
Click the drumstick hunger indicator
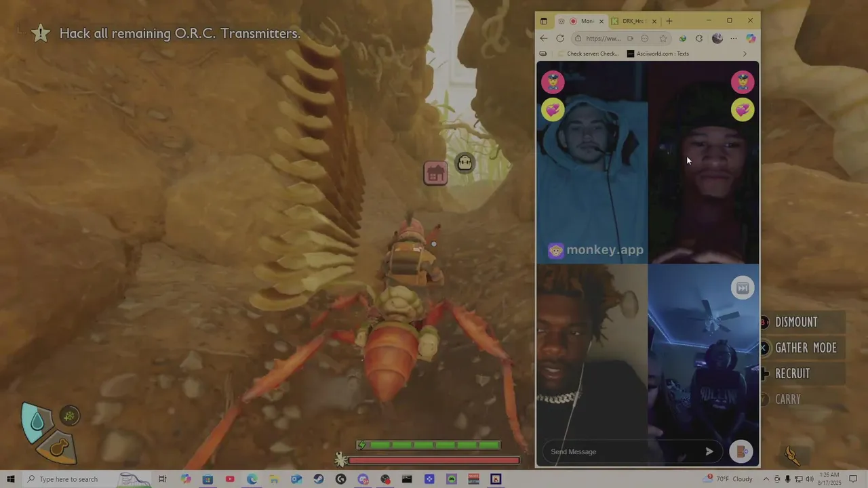(58, 447)
